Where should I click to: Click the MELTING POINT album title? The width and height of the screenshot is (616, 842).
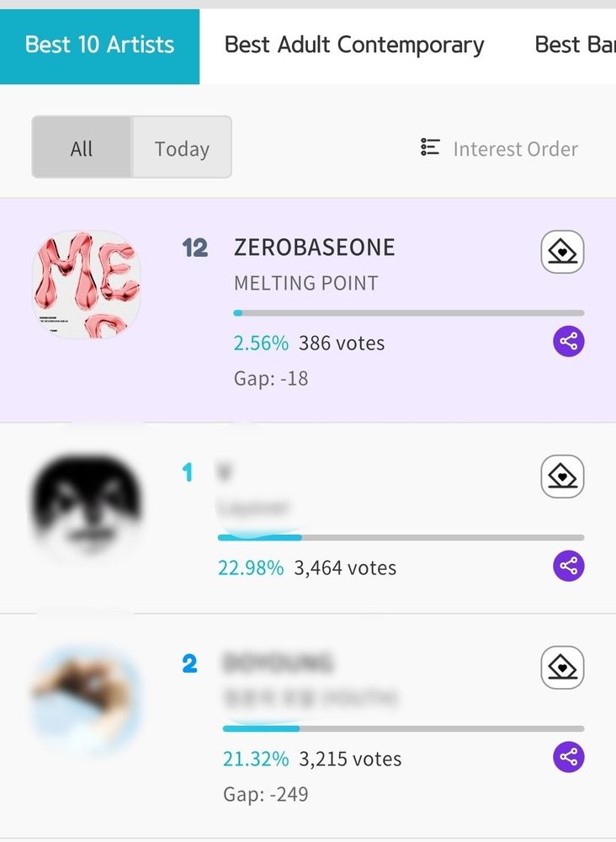pos(305,283)
